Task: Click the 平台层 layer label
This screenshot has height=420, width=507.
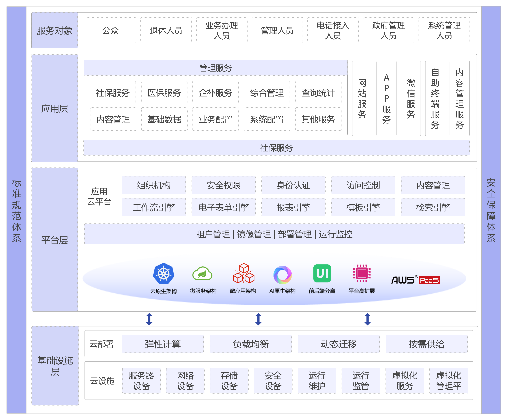Action: (x=55, y=240)
